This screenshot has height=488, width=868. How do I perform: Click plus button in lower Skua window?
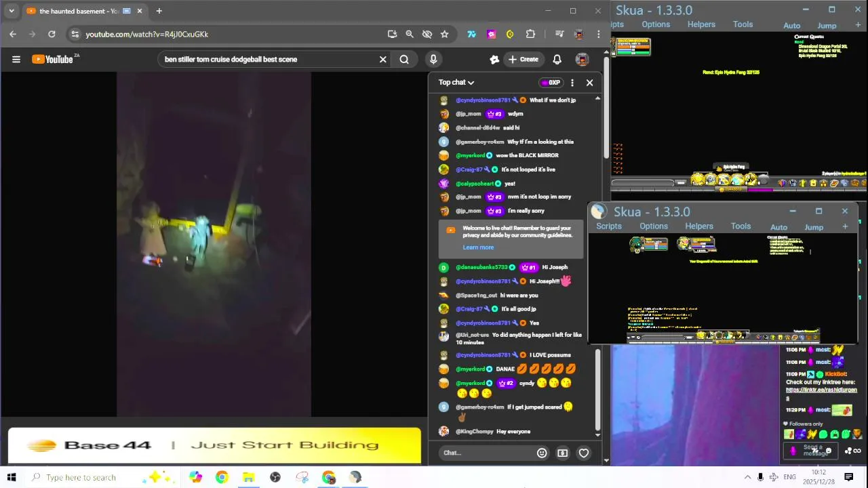tap(845, 227)
